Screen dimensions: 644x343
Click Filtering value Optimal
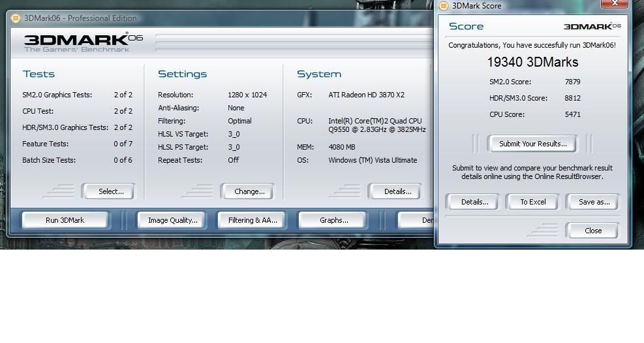240,121
